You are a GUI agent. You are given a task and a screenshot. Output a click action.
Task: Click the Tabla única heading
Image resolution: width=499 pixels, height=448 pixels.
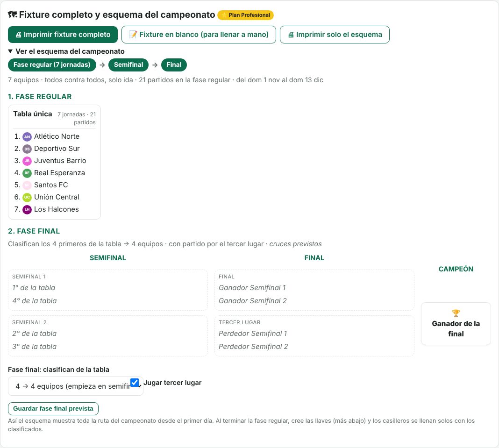[32, 114]
